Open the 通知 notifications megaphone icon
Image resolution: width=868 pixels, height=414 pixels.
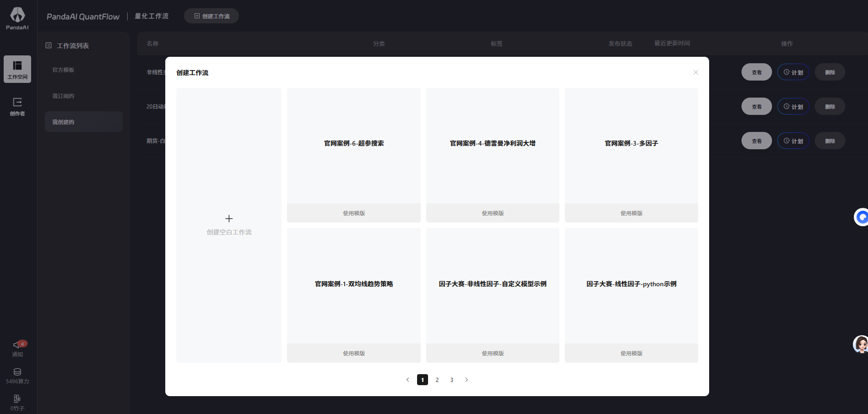(x=17, y=345)
